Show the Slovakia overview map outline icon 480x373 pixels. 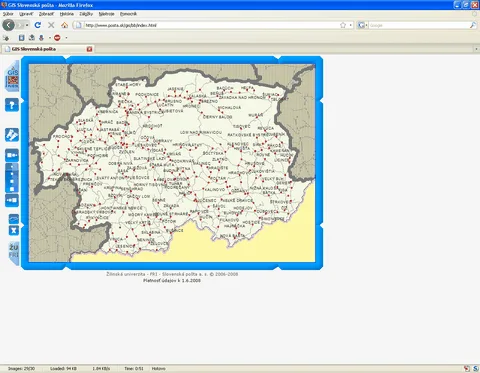13,219
